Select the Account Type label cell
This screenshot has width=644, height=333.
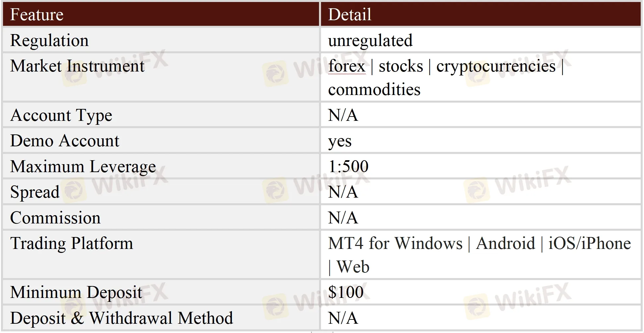click(x=61, y=115)
